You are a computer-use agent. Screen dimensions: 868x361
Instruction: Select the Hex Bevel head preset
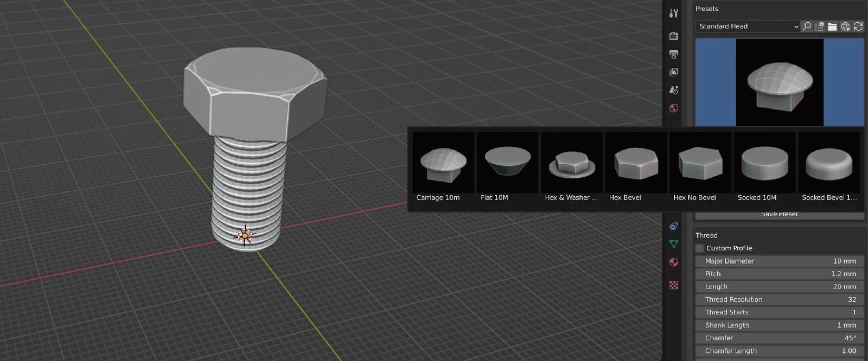click(x=636, y=167)
